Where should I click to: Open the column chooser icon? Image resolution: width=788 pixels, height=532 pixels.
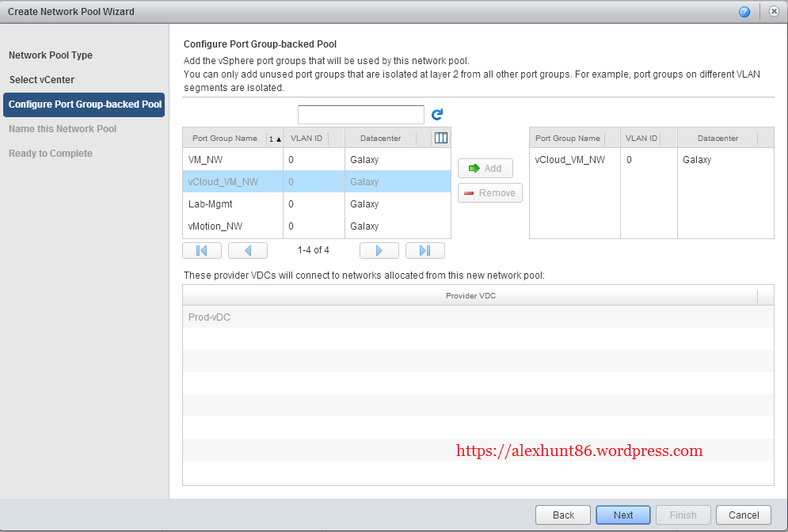point(441,138)
